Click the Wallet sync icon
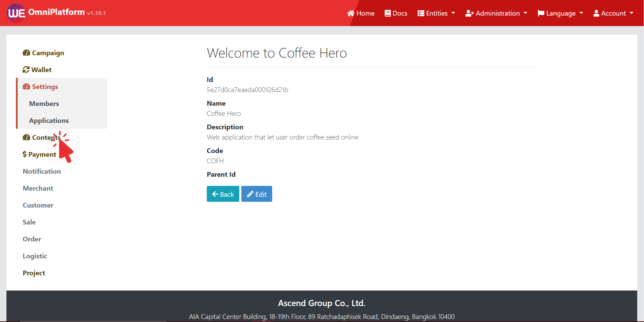The width and height of the screenshot is (644, 322). [26, 70]
